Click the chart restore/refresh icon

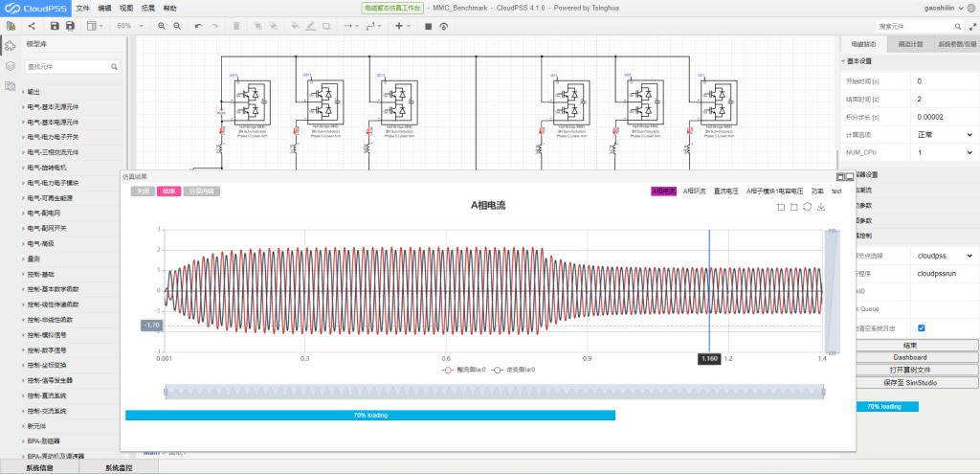(808, 207)
